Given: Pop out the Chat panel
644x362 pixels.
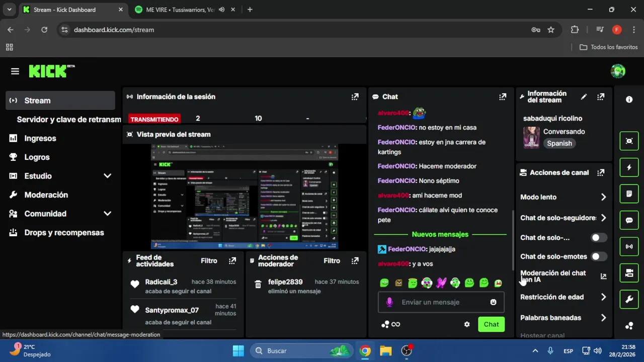Looking at the screenshot, I should click(503, 97).
